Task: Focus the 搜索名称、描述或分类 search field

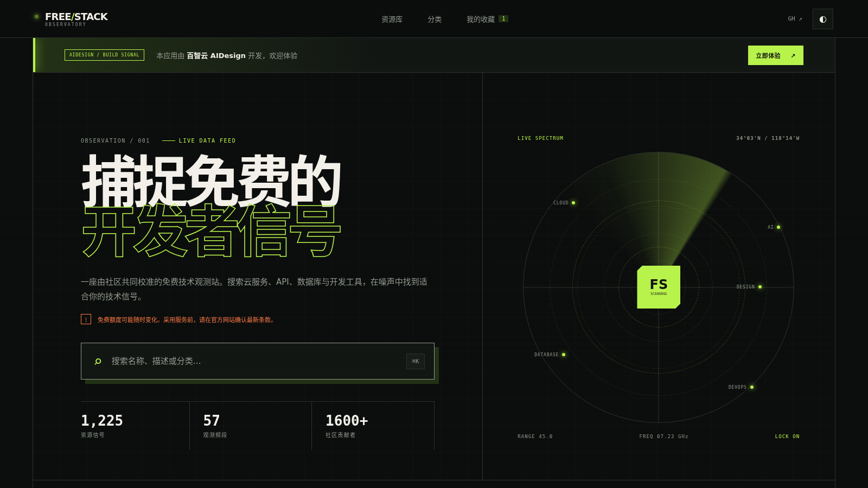Action: click(258, 361)
